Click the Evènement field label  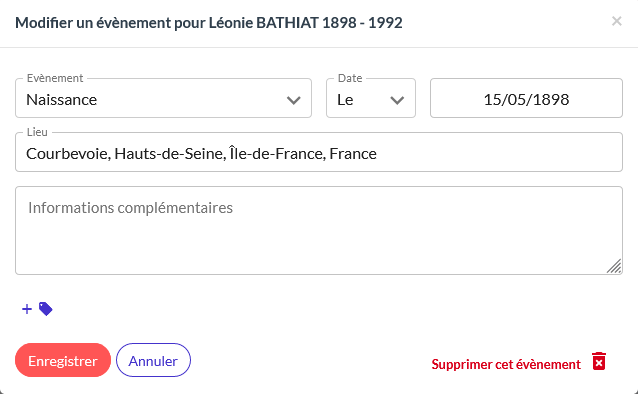[x=55, y=78]
